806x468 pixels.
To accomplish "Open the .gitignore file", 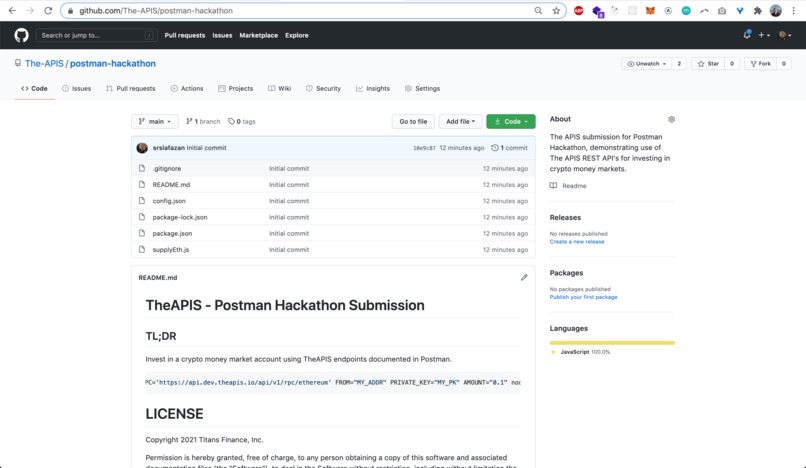I will click(x=167, y=168).
